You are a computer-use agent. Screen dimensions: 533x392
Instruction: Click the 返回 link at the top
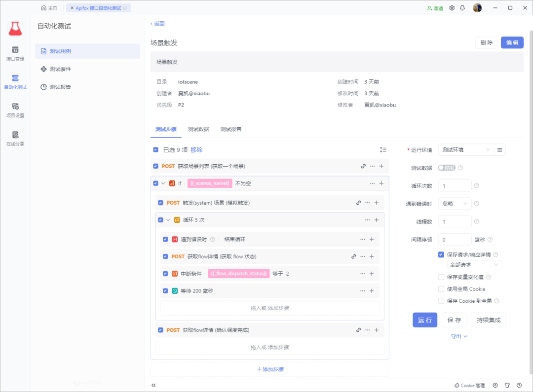157,24
